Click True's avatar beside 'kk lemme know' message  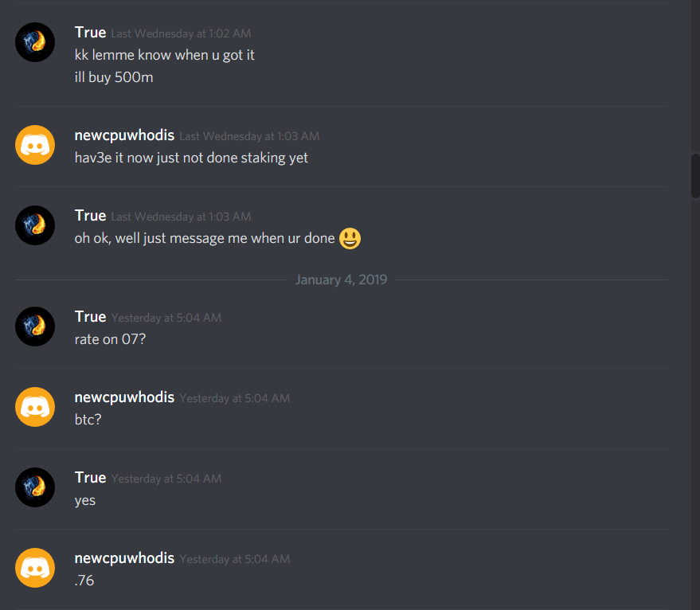[35, 42]
